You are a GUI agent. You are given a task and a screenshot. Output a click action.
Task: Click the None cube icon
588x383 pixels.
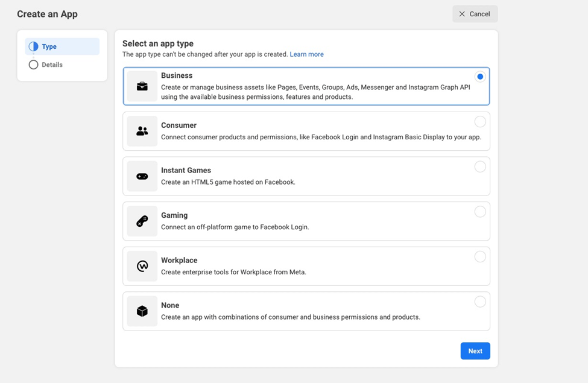click(x=142, y=311)
